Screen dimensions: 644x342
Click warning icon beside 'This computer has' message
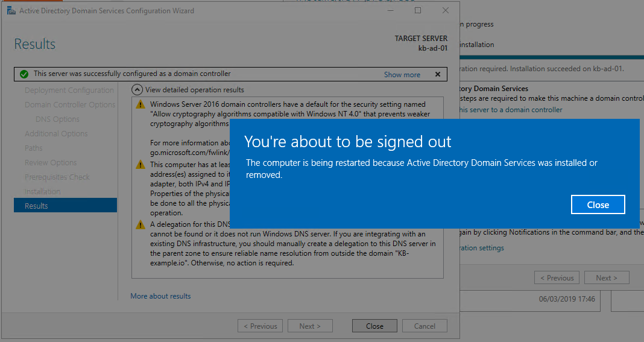140,165
